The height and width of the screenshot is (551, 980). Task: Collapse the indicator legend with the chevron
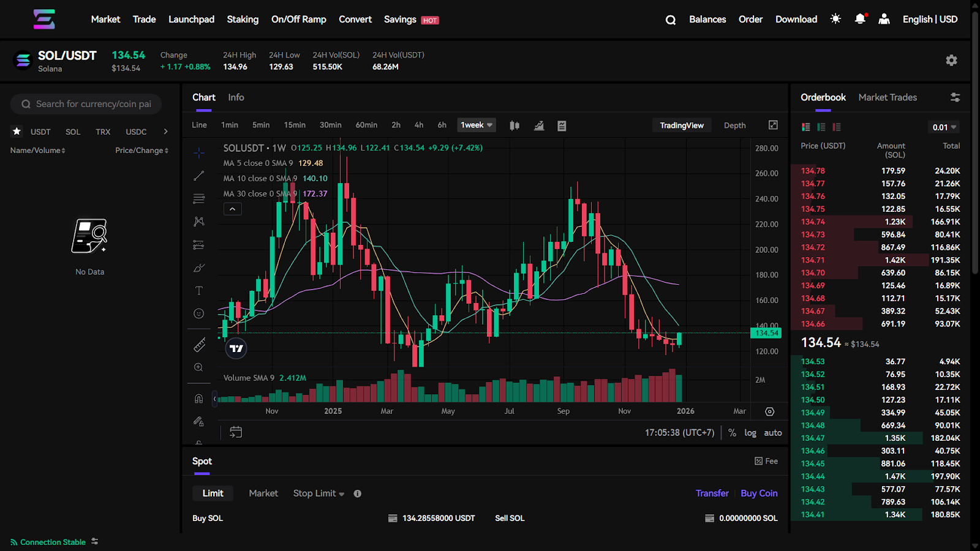click(233, 209)
